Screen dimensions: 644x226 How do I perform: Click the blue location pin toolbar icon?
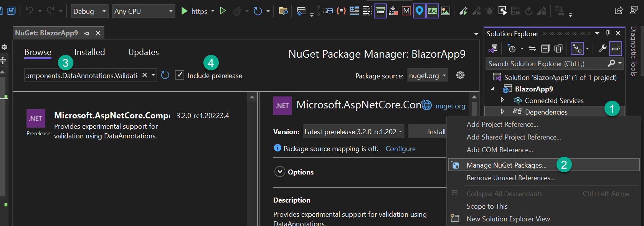tap(419, 11)
